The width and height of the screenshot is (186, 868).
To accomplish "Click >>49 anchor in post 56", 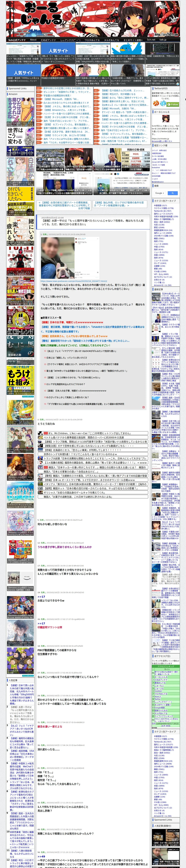I will [41, 856].
